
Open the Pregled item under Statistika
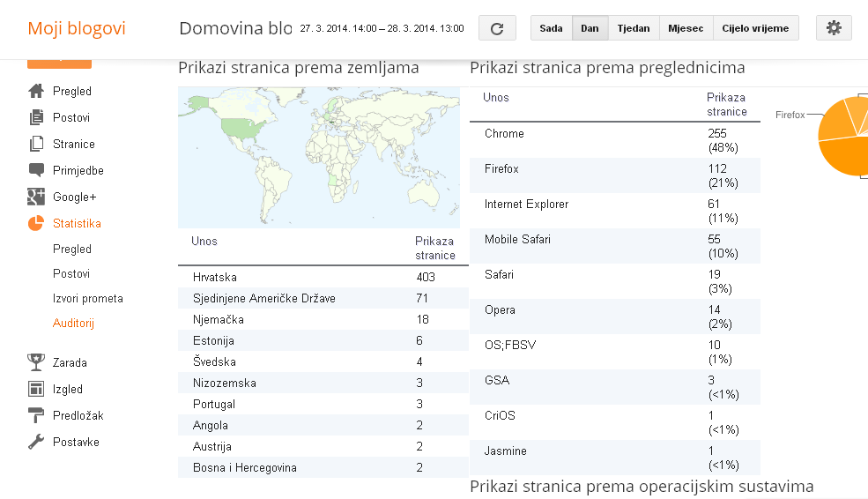(72, 249)
